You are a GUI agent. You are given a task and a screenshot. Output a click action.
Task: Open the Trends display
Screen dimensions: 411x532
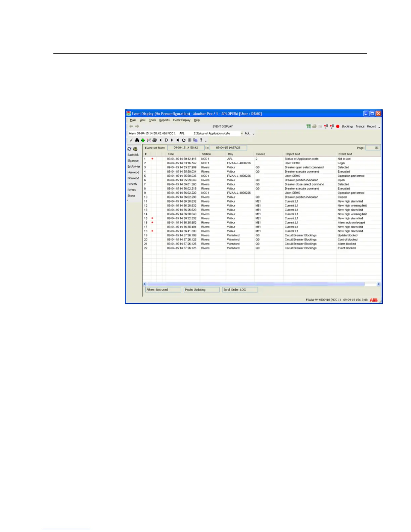coord(360,127)
